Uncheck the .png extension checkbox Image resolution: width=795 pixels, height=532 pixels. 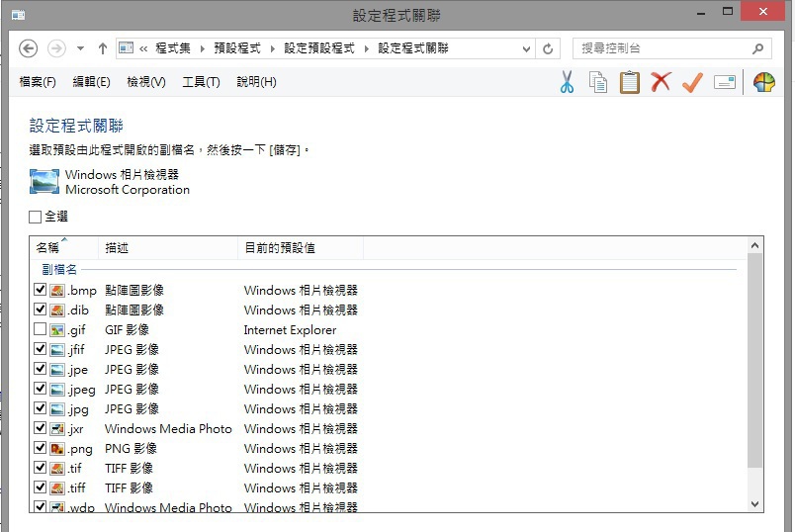pos(41,448)
